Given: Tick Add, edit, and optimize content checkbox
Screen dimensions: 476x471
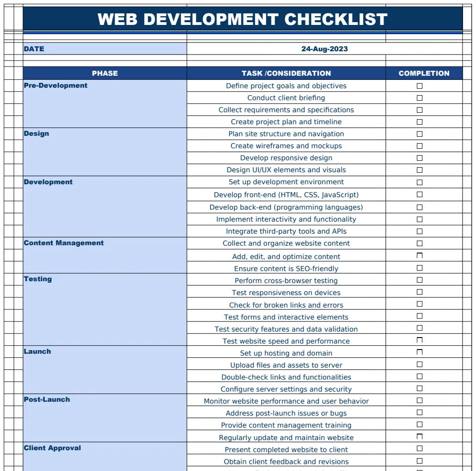Looking at the screenshot, I should [420, 255].
